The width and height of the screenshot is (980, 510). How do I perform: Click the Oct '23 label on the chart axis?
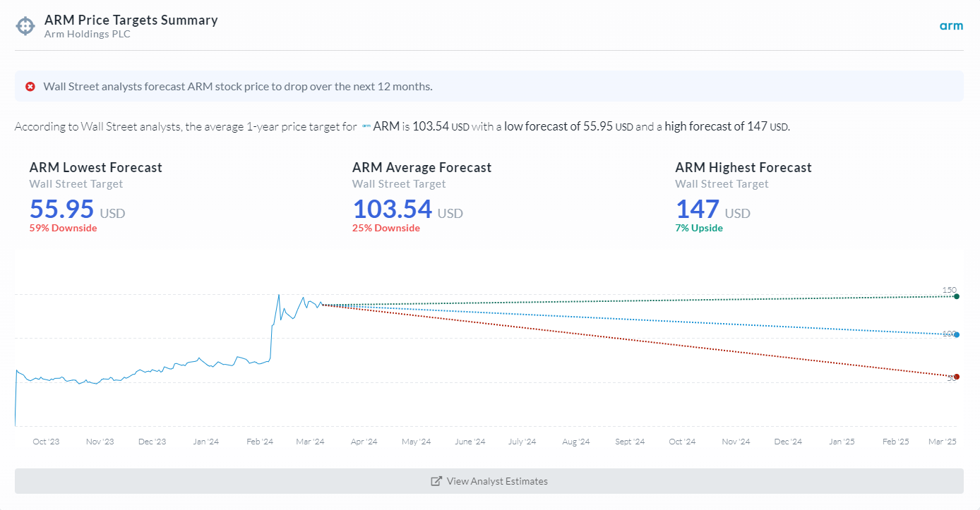coord(46,442)
